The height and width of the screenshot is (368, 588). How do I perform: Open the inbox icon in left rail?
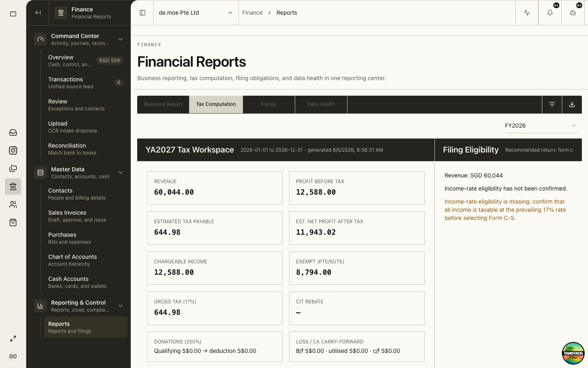(x=13, y=132)
